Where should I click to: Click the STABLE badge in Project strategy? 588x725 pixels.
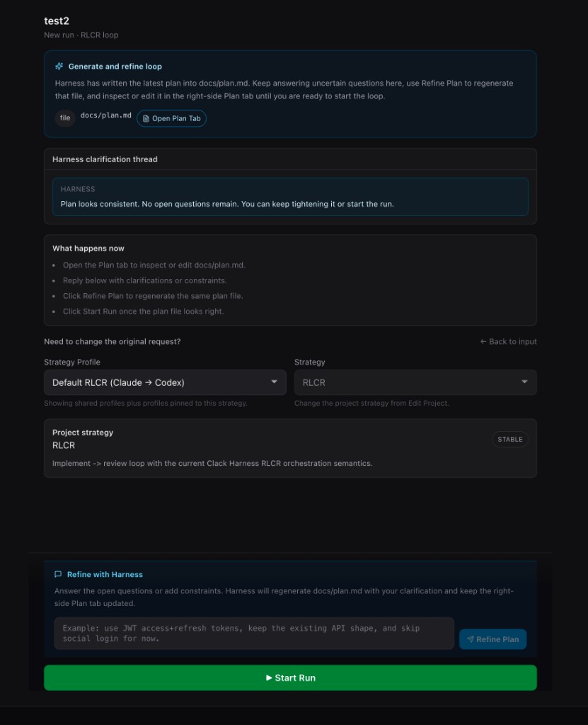click(510, 439)
